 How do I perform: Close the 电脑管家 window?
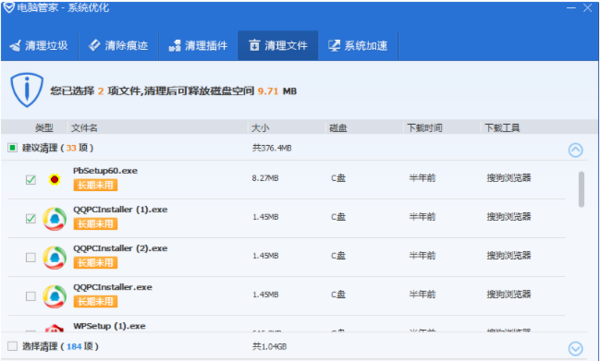pyautogui.click(x=588, y=8)
